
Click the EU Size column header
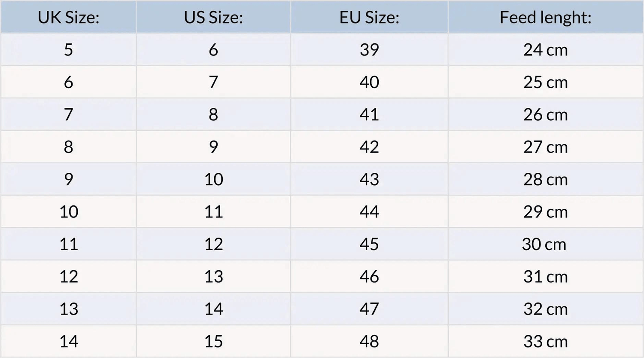pos(369,18)
